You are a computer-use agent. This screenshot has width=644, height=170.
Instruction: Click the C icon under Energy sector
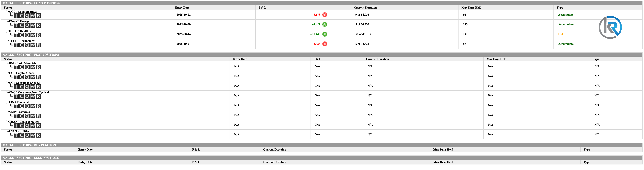(22, 25)
